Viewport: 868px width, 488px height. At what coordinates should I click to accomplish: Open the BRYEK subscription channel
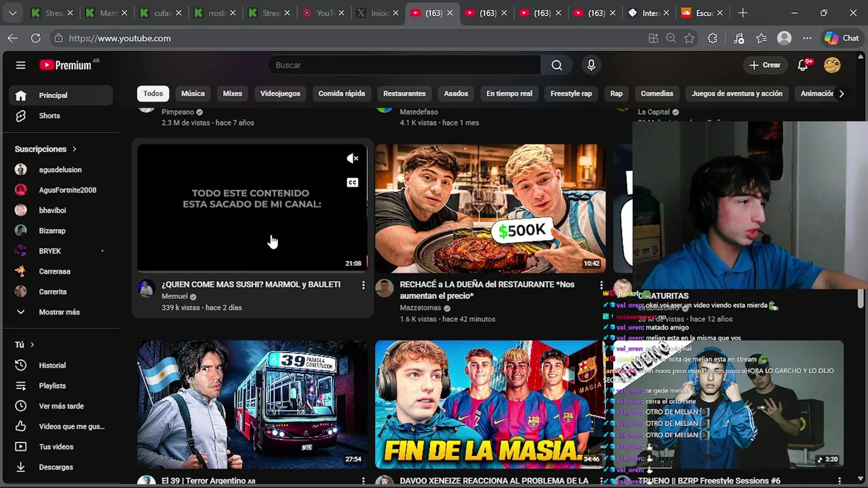62,251
